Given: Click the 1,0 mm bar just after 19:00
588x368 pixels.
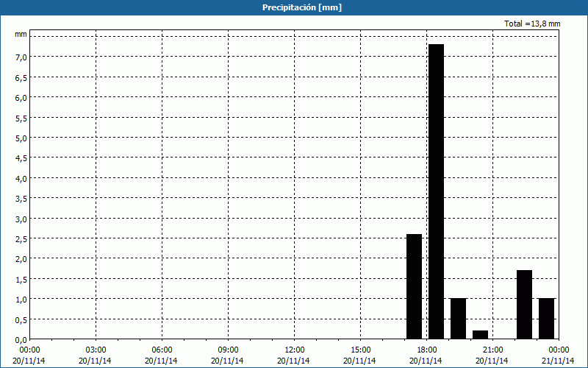Looking at the screenshot, I should [458, 319].
